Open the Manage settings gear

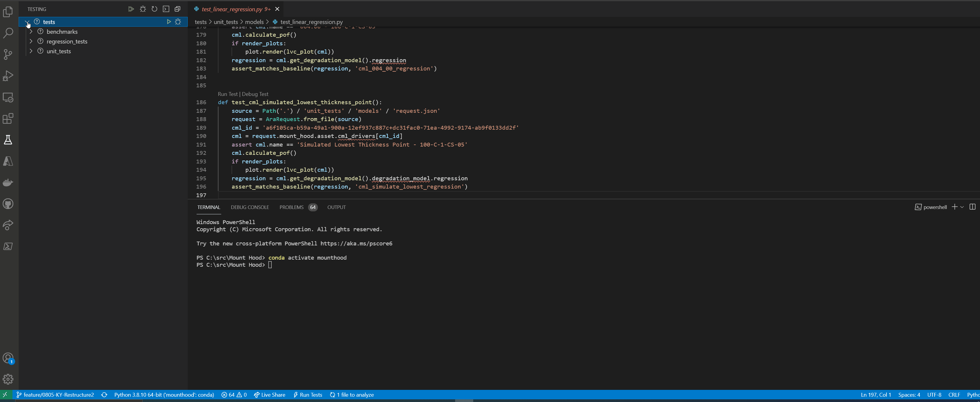pos(8,379)
